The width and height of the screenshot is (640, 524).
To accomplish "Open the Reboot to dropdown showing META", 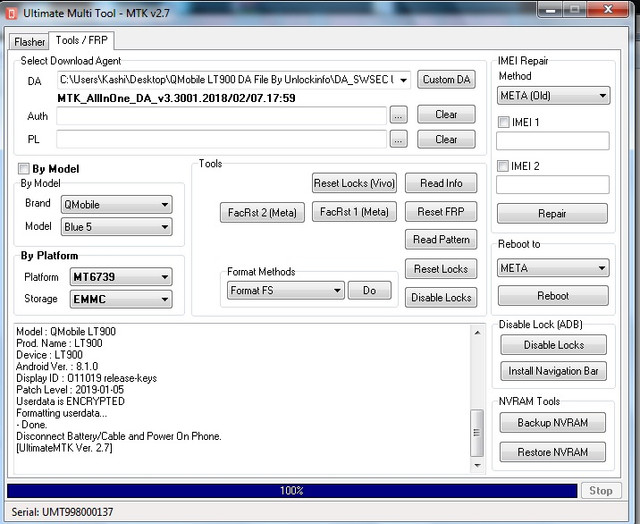I will click(553, 268).
